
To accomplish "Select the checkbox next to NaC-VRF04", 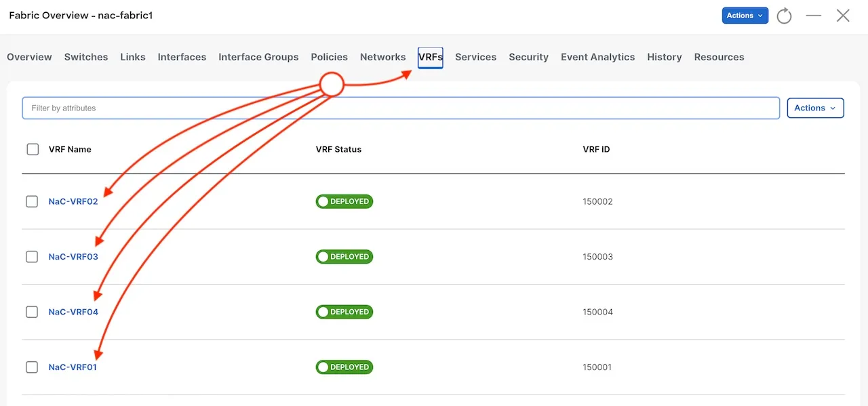I will pyautogui.click(x=32, y=312).
